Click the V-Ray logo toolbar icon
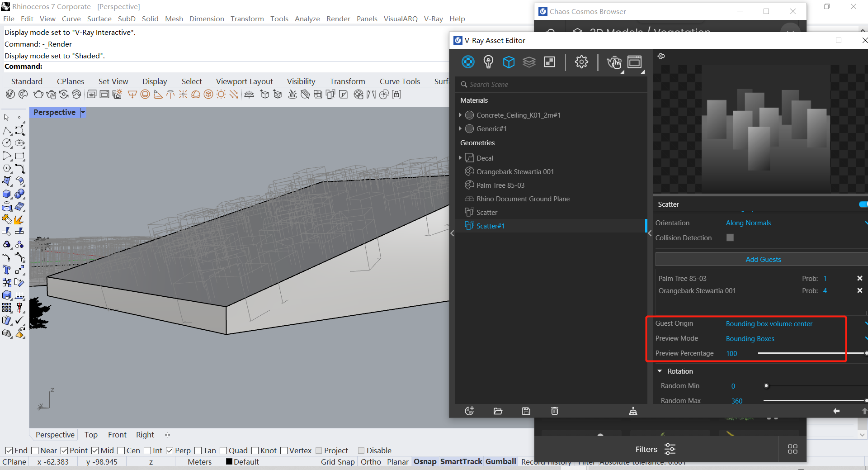The image size is (868, 470). tap(10, 94)
